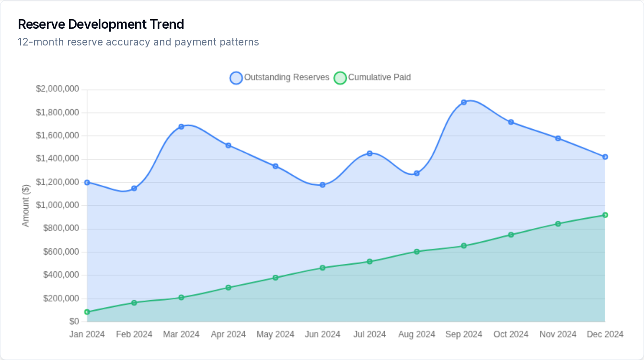Click the Nov 2024 x-axis label
Viewport: 644px width, 360px height.
(558, 334)
